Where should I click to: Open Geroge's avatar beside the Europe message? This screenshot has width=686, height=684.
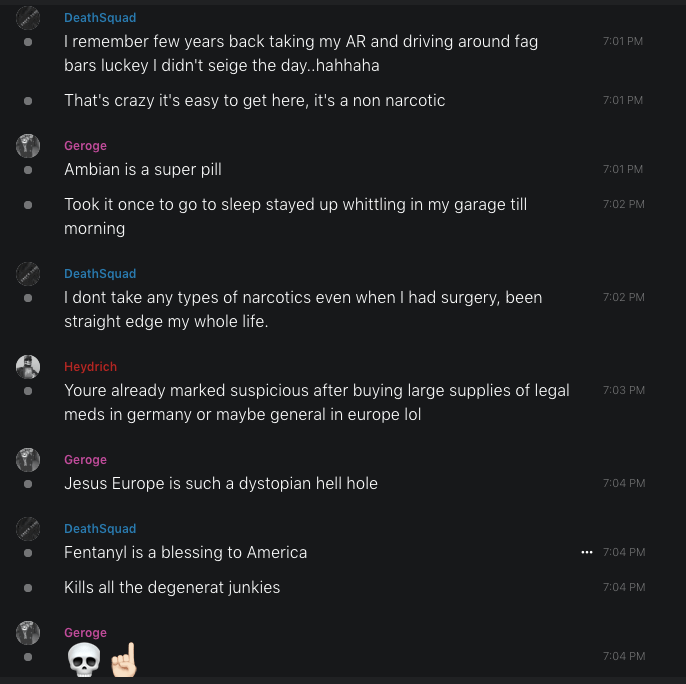28,460
